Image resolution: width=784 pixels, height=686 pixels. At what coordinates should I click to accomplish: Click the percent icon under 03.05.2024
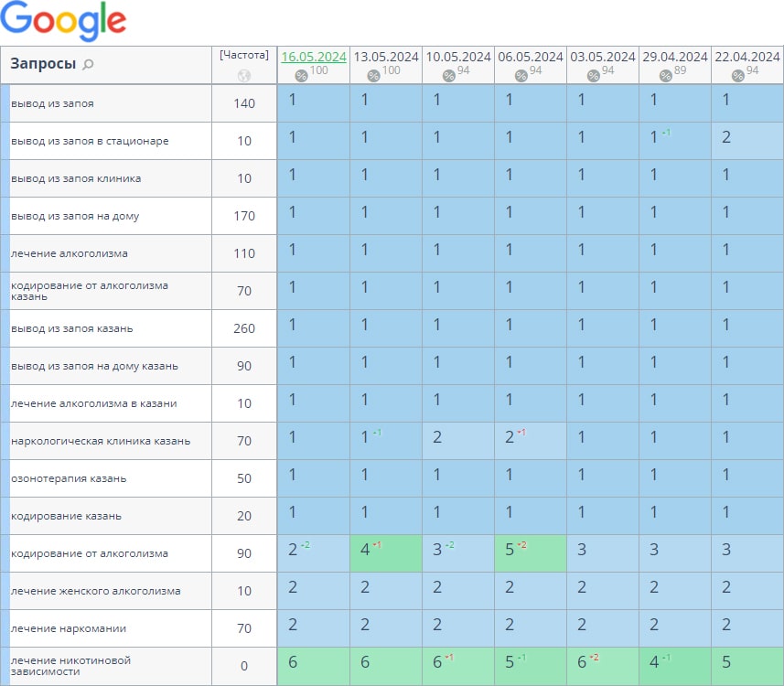593,75
